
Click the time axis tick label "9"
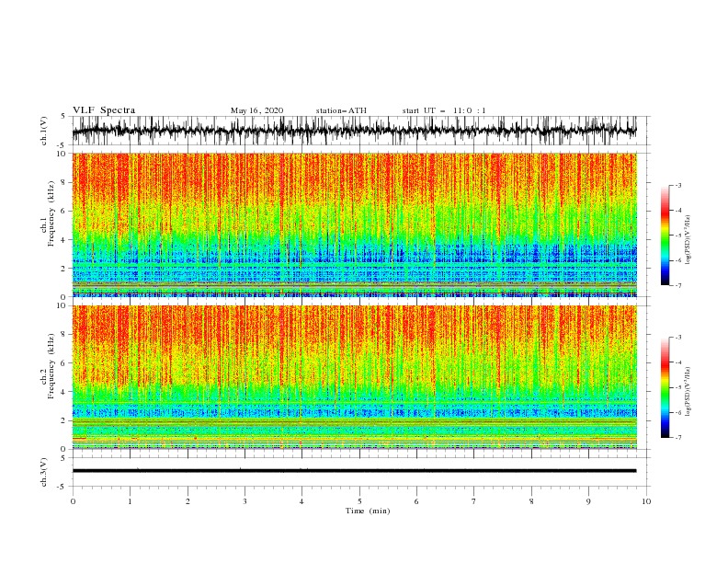588,501
